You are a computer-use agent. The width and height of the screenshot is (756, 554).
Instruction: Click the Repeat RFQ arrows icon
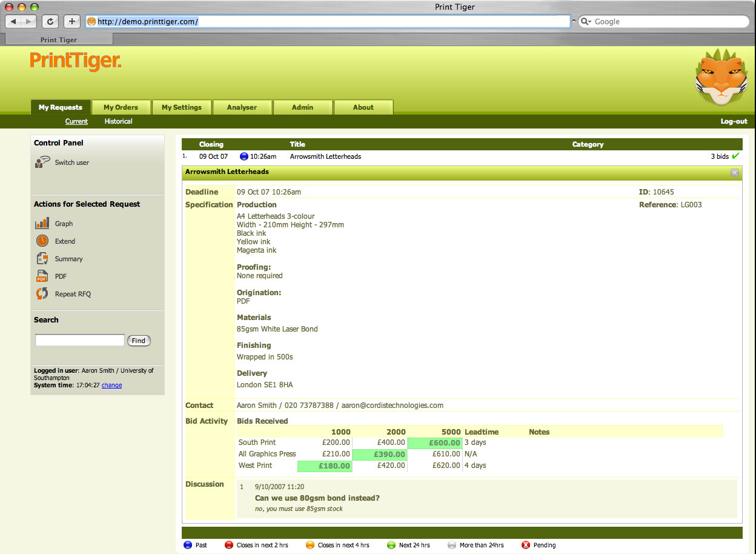[x=42, y=294]
